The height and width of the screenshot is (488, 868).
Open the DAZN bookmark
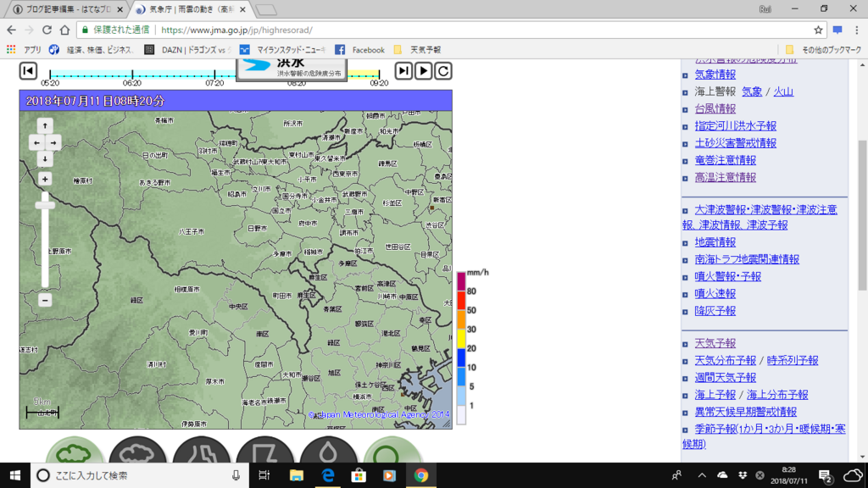187,50
